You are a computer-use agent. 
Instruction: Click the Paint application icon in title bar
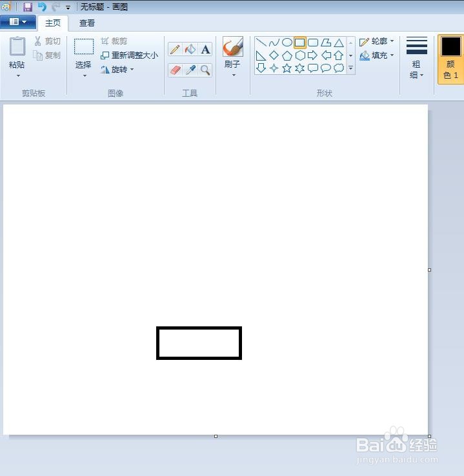tap(6, 6)
